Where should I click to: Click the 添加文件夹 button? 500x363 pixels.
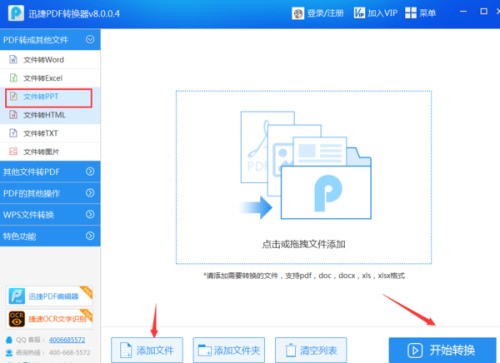click(229, 350)
